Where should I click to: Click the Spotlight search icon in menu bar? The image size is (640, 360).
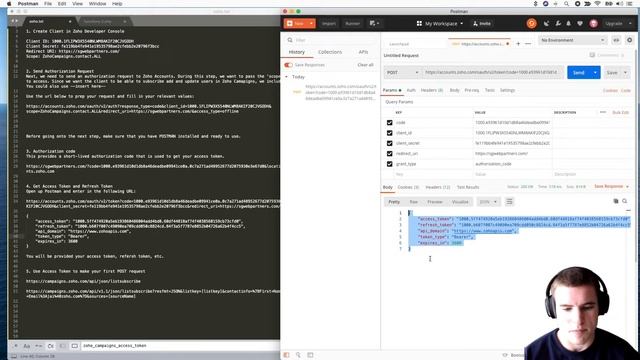[567, 4]
